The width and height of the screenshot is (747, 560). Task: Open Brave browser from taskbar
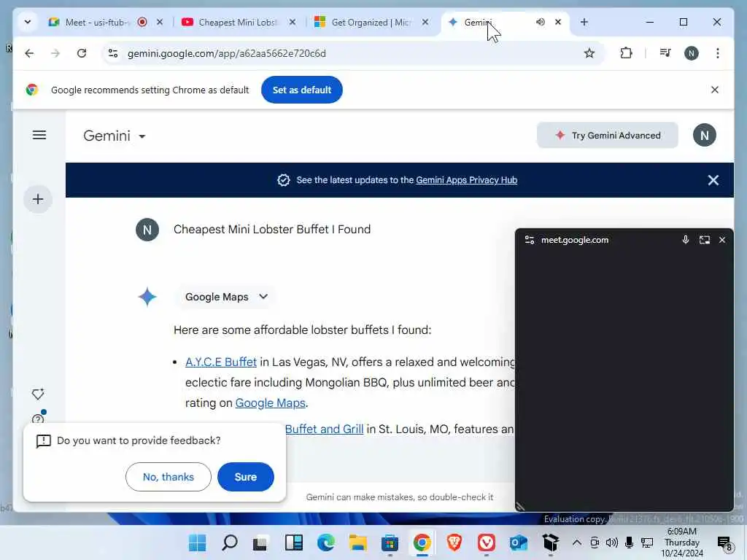454,542
